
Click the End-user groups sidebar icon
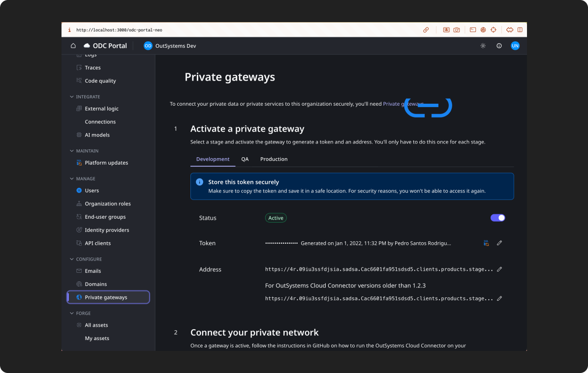pyautogui.click(x=79, y=217)
